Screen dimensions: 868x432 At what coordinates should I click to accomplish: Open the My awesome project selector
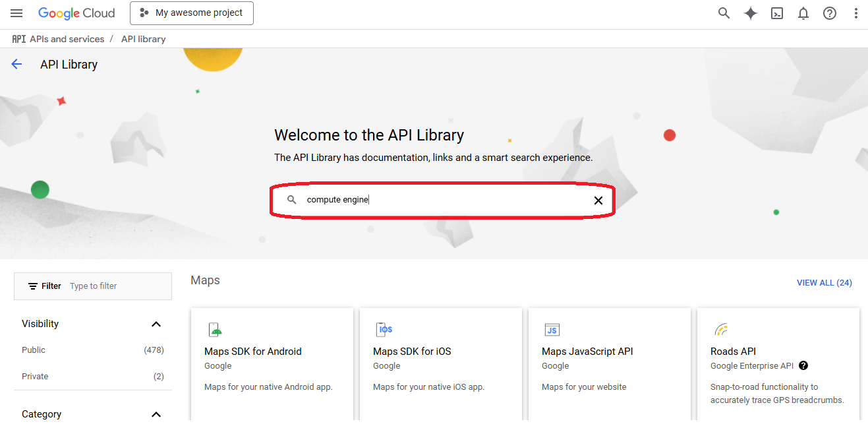[192, 13]
